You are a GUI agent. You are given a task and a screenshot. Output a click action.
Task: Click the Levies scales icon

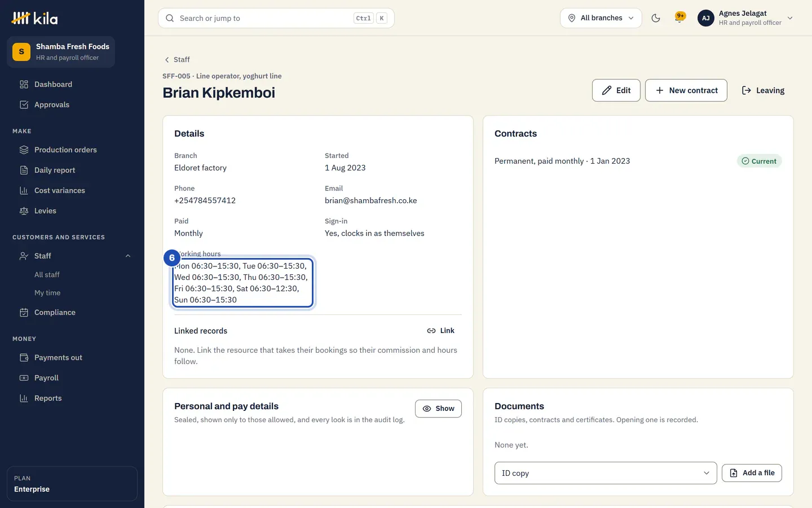(24, 211)
